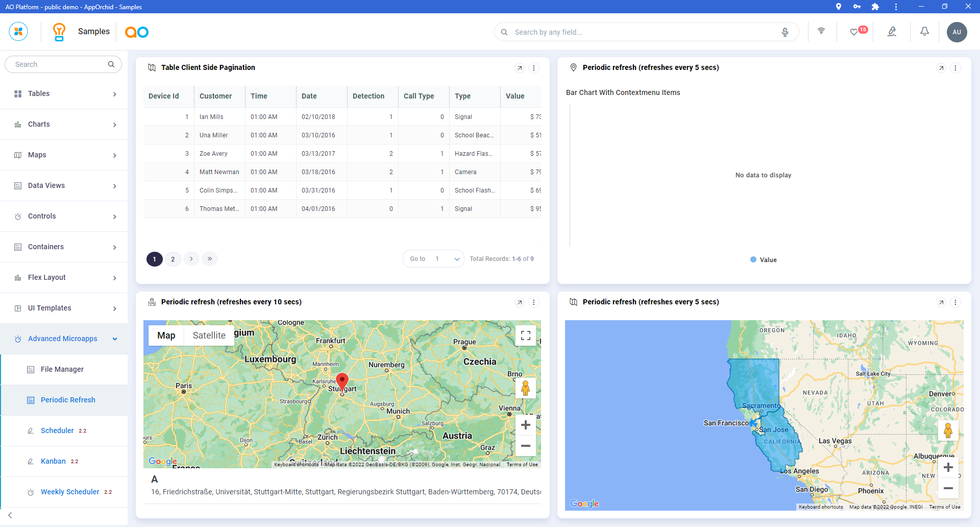Open the Go to page dropdown
The image size is (980, 527).
[433, 259]
